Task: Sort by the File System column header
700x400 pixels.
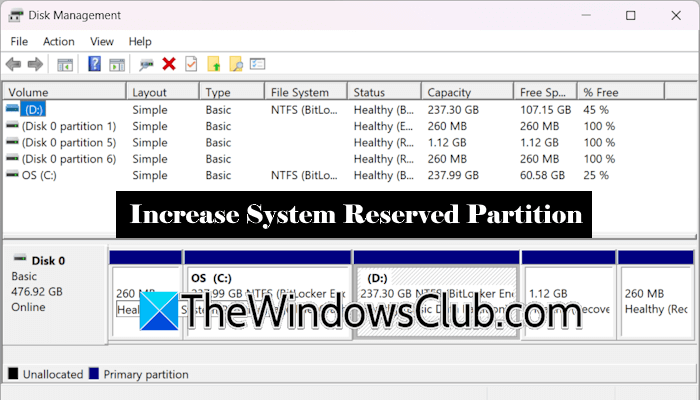Action: [x=306, y=92]
